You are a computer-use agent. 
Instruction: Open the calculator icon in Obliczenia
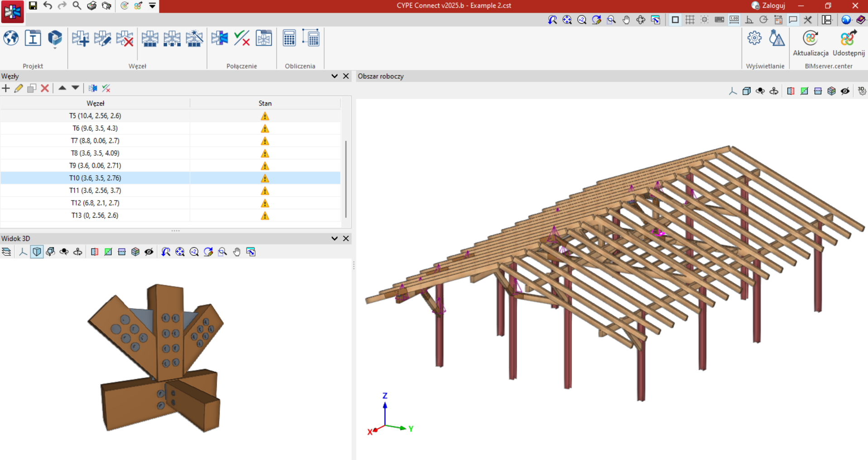289,38
